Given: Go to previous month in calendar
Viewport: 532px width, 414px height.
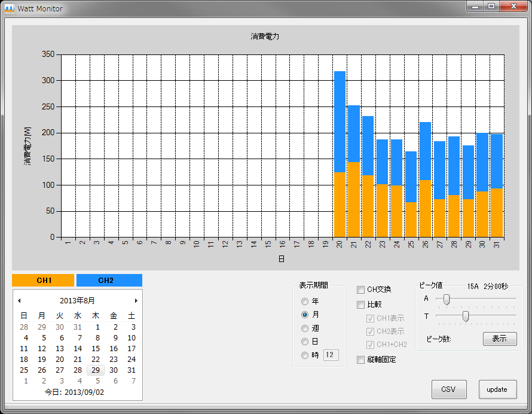Looking at the screenshot, I should point(19,300).
